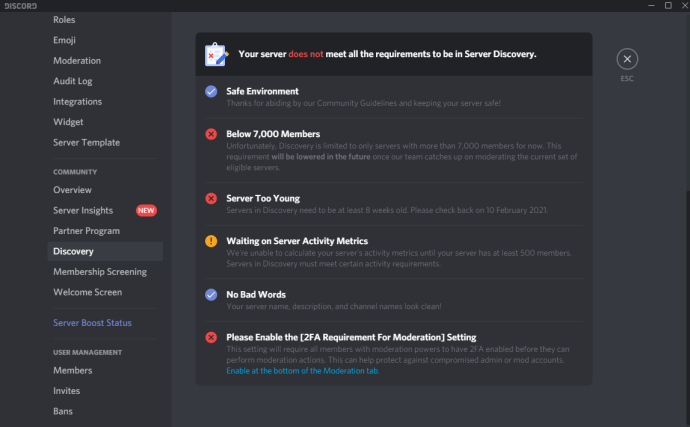690x427 pixels.
Task: Click the Below 7,000 Members heading
Action: pos(273,134)
